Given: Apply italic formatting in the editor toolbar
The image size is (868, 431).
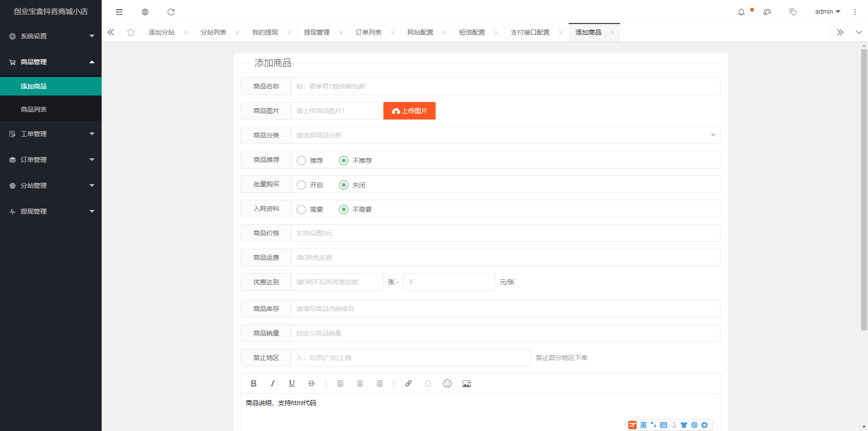Looking at the screenshot, I should [273, 383].
